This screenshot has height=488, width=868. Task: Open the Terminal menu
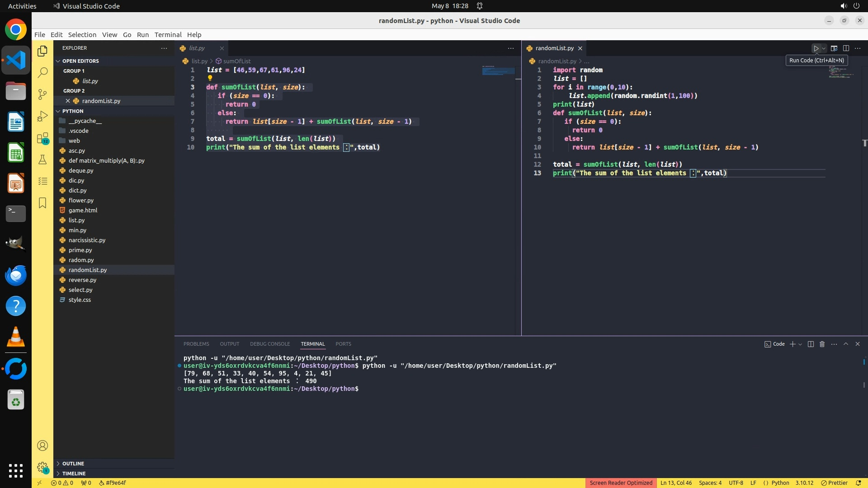click(x=168, y=35)
